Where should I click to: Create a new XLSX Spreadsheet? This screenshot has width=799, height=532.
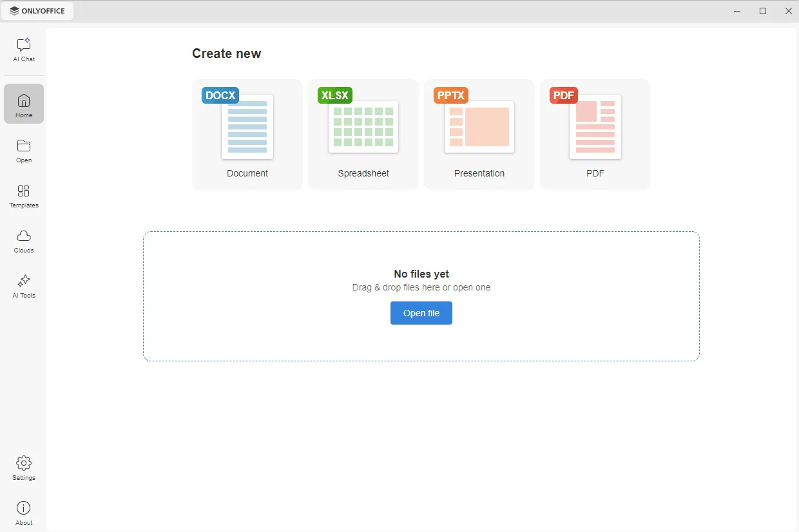363,135
